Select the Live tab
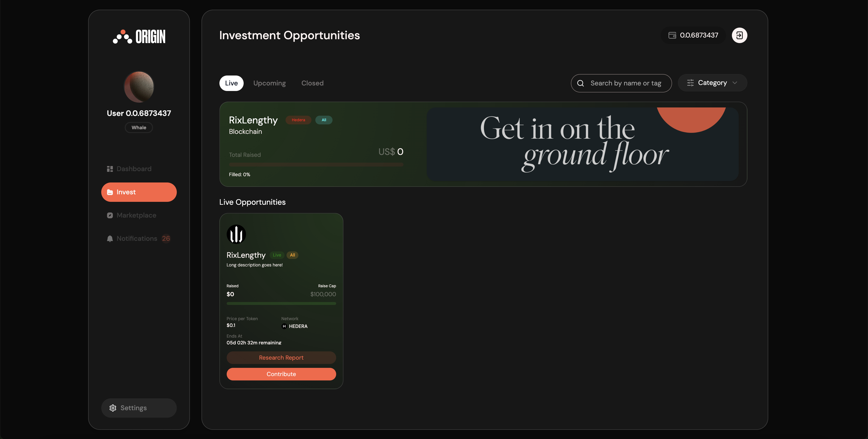868x439 pixels. pyautogui.click(x=231, y=83)
